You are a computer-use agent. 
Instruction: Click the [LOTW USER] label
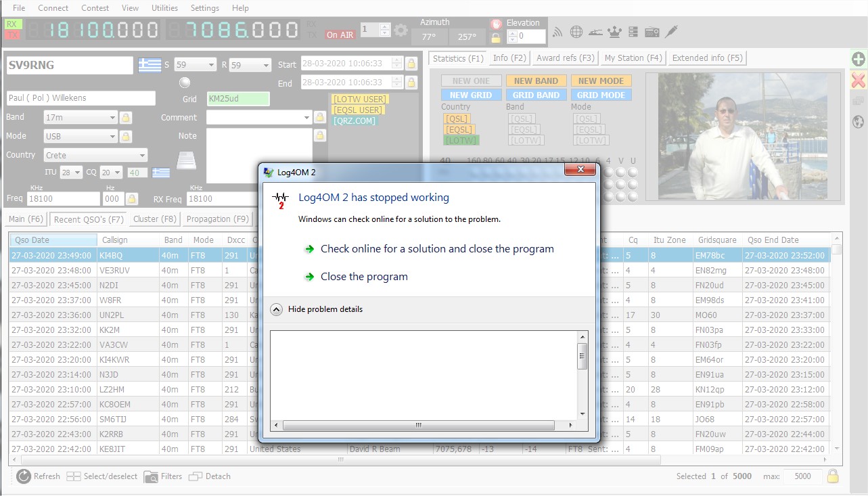click(x=360, y=99)
